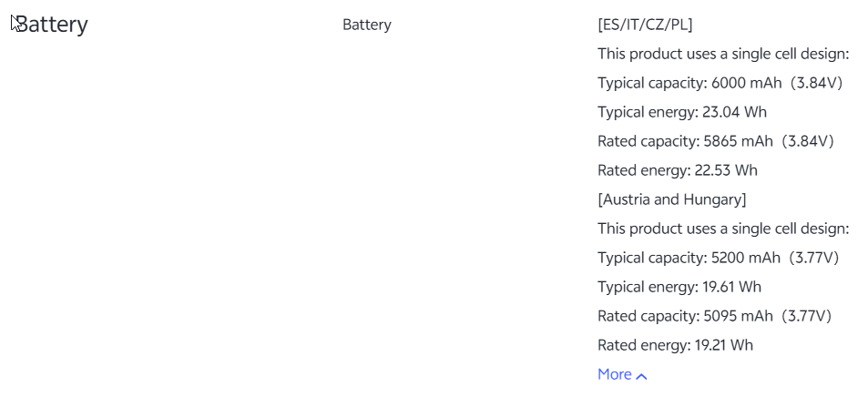Collapse the battery specs with More link
This screenshot has height=397, width=868.
coord(615,374)
